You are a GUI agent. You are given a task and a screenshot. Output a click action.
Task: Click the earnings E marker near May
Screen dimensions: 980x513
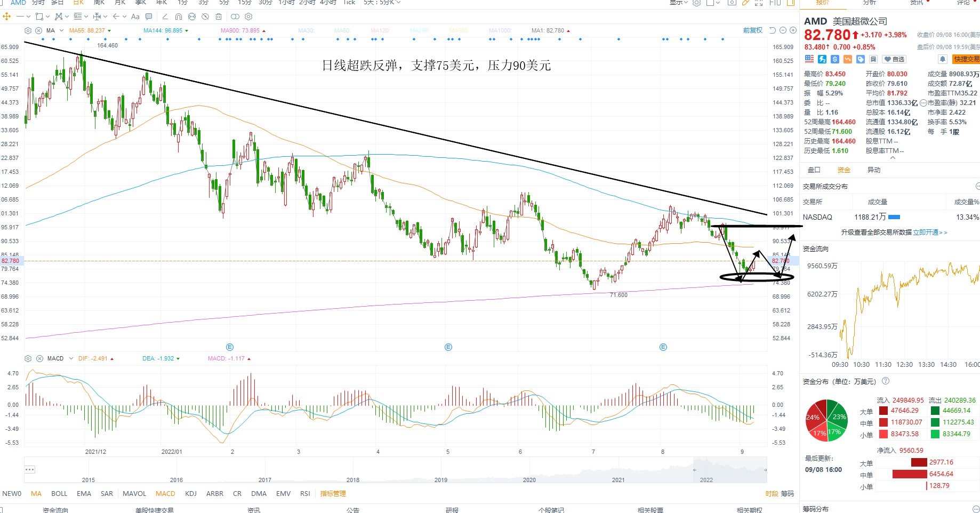[x=448, y=347]
